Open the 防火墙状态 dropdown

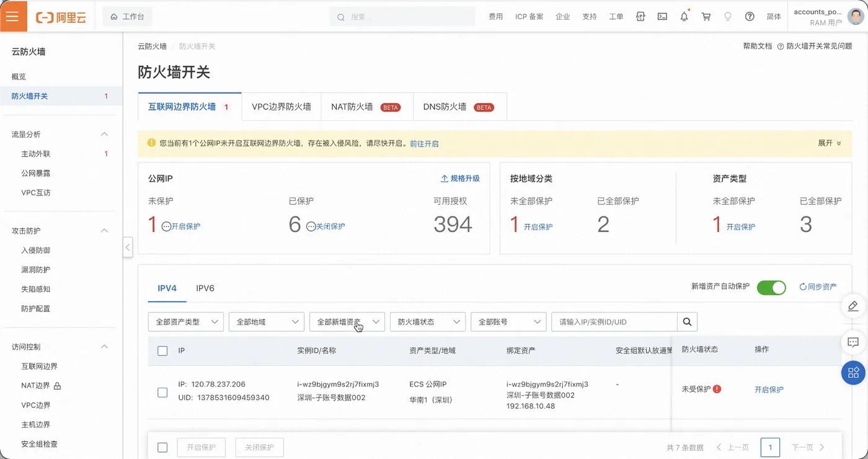(428, 322)
